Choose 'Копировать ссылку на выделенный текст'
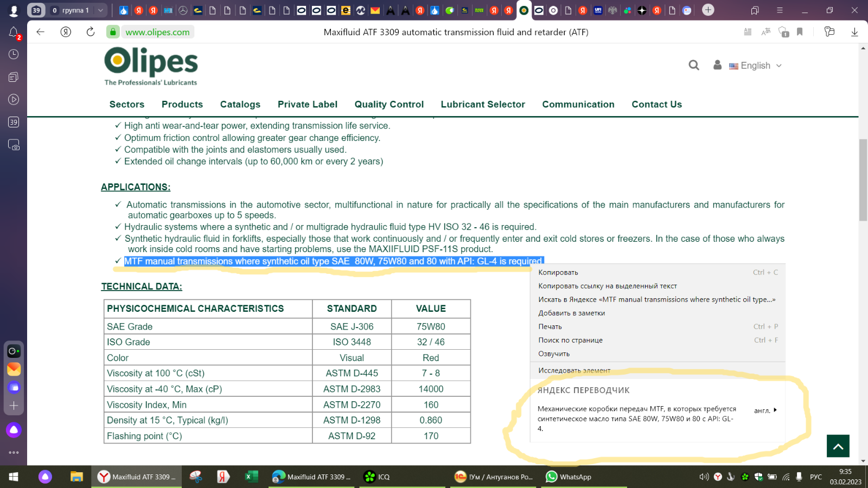This screenshot has height=488, width=868. pyautogui.click(x=658, y=286)
